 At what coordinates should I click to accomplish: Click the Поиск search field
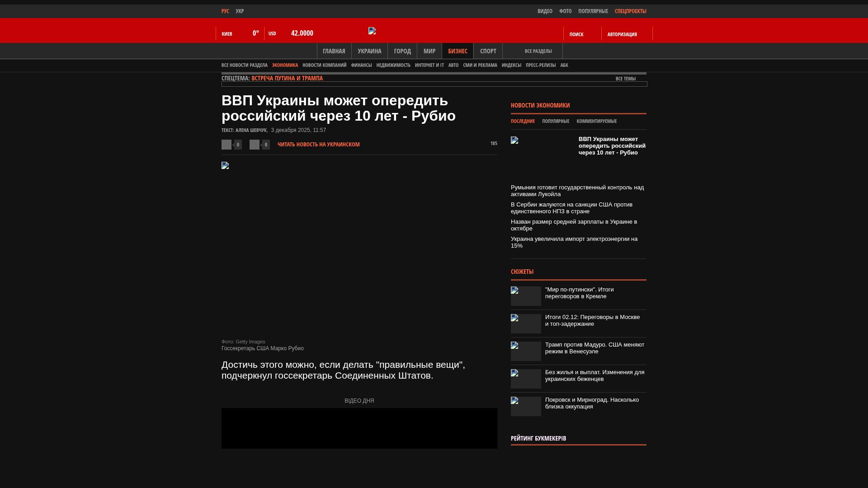tap(576, 34)
